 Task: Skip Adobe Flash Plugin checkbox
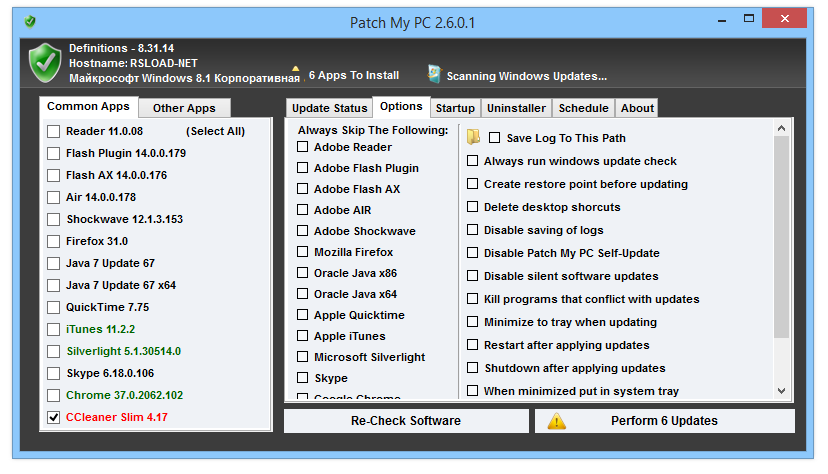[303, 168]
